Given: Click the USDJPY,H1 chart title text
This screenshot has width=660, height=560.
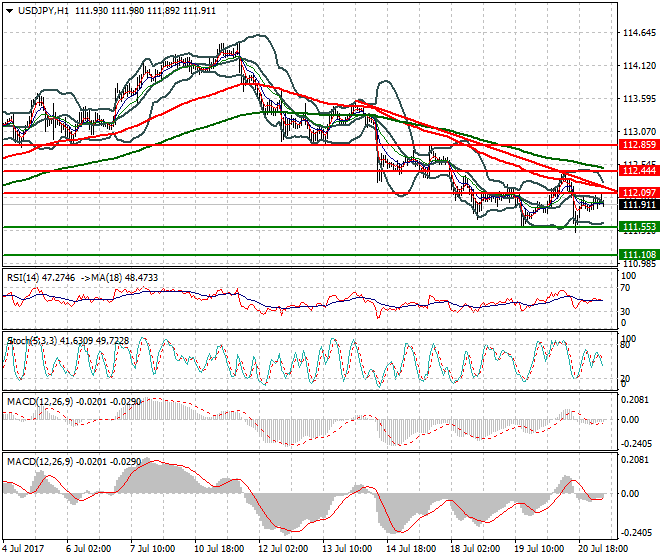Looking at the screenshot, I should pyautogui.click(x=43, y=11).
